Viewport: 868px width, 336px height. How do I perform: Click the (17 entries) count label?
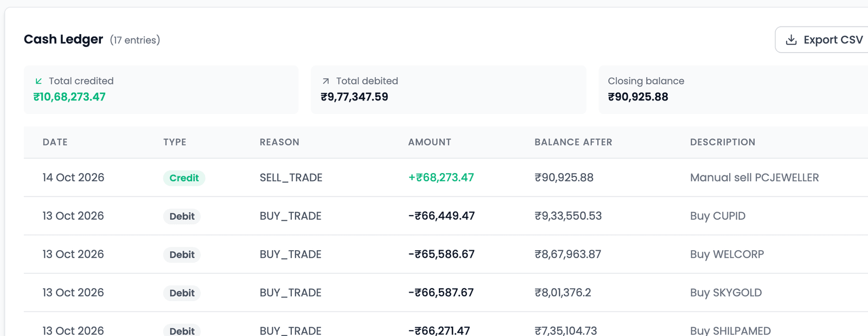[x=135, y=40]
